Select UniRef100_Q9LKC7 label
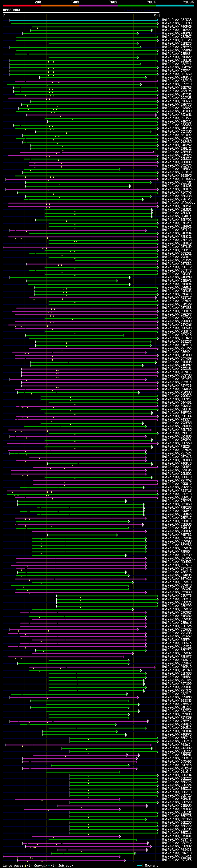The image size is (197, 868). tap(177, 159)
